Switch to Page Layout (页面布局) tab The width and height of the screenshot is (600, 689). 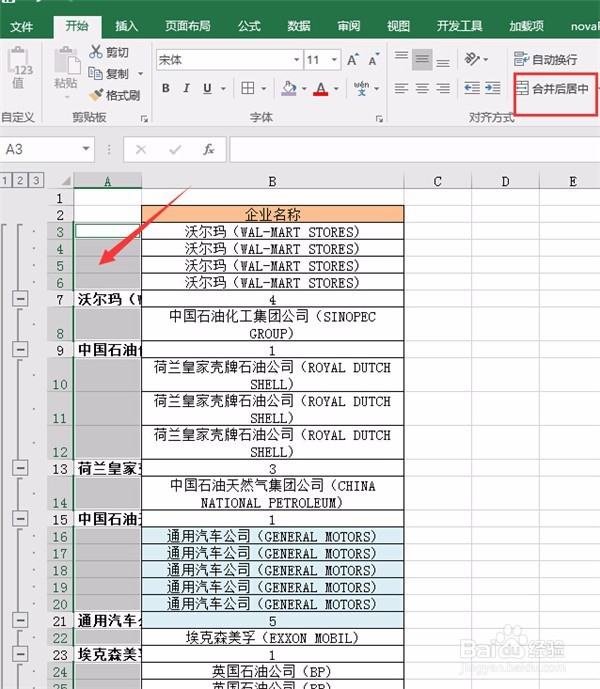188,26
